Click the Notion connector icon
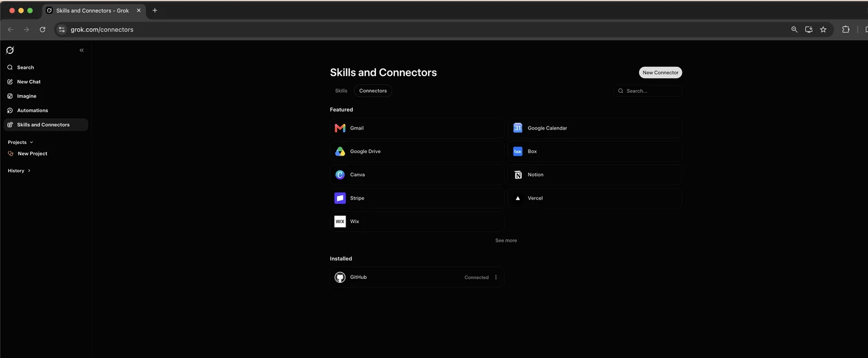The image size is (868, 358). (518, 175)
